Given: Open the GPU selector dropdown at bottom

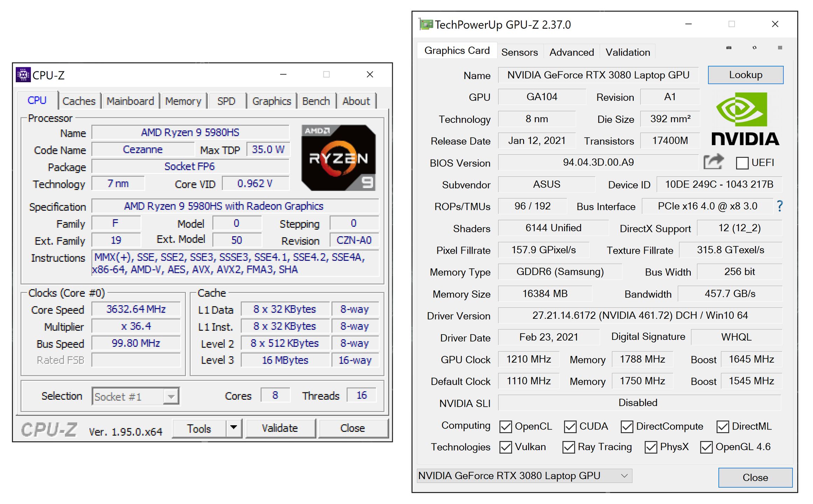Looking at the screenshot, I should (x=524, y=476).
